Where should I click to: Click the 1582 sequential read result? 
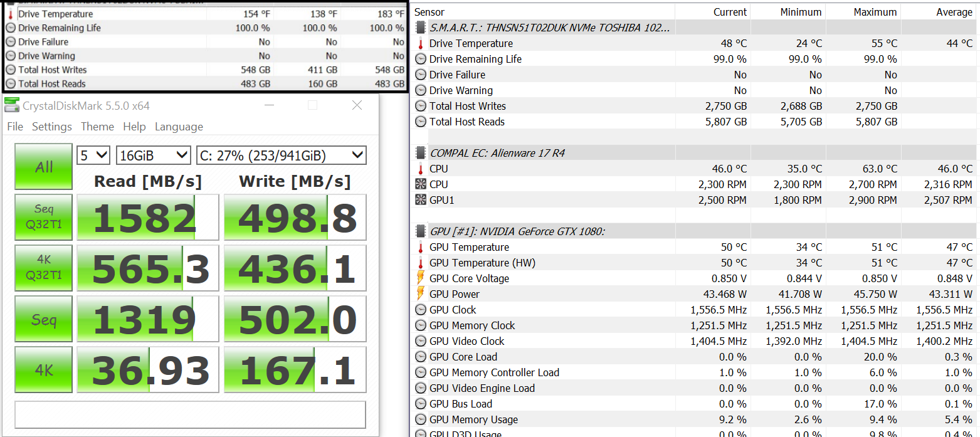(x=148, y=217)
